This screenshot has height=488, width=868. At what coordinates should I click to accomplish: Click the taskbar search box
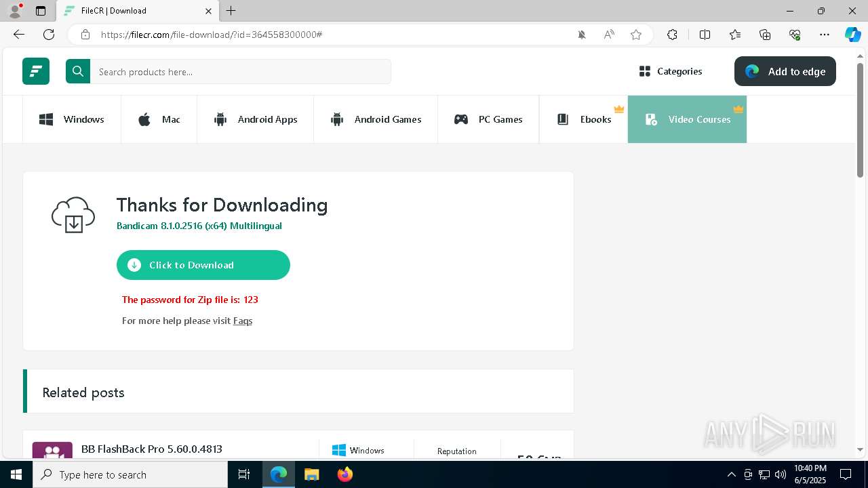[130, 474]
